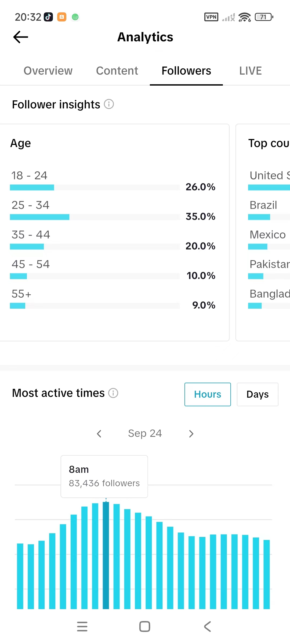Switch active times view to Hours

coord(207,394)
